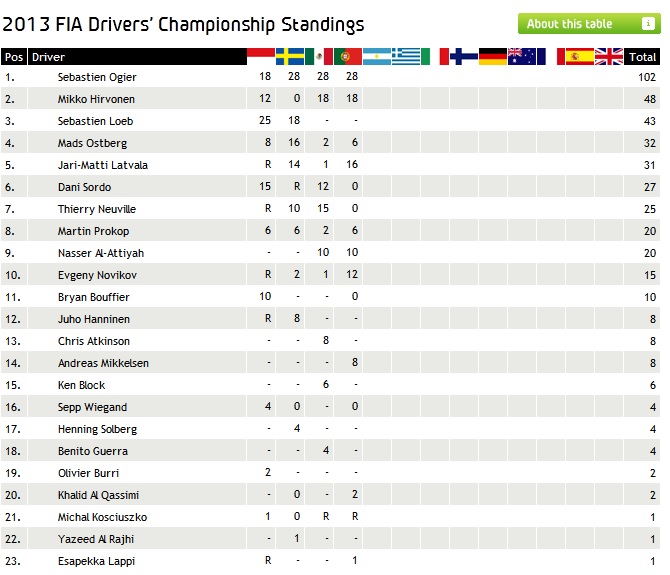Screen dimensions: 670x575
Task: Click the Finland flag column header
Action: point(464,57)
